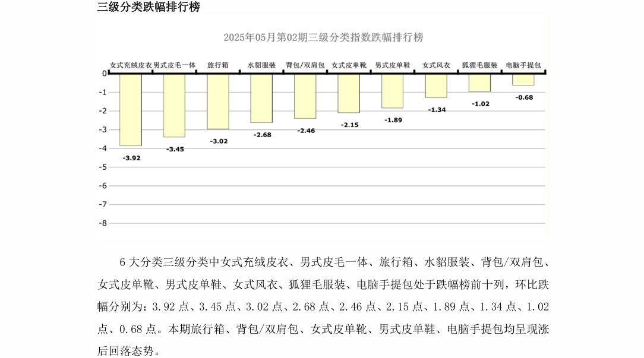Click the paragraph line starting 6 大分类三级分类中

click(334, 262)
